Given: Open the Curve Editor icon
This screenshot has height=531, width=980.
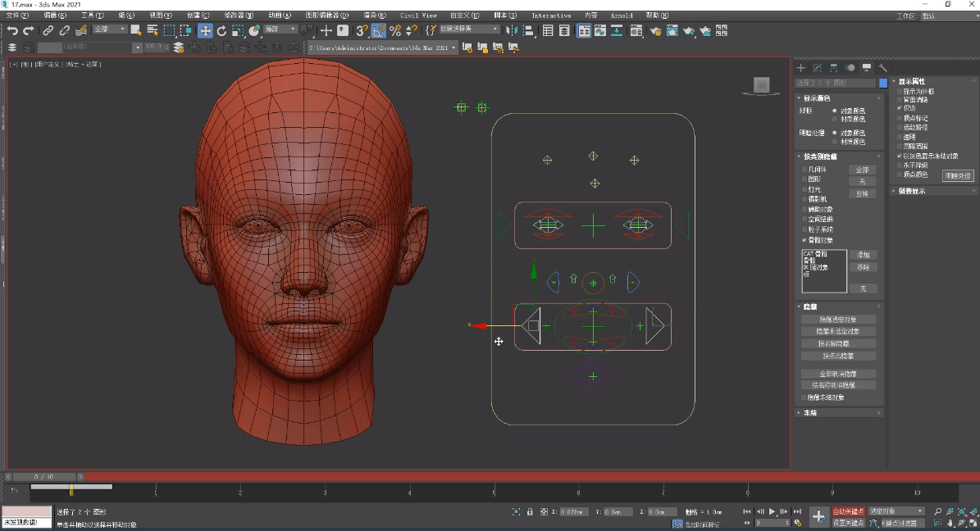Looking at the screenshot, I should pyautogui.click(x=600, y=30).
